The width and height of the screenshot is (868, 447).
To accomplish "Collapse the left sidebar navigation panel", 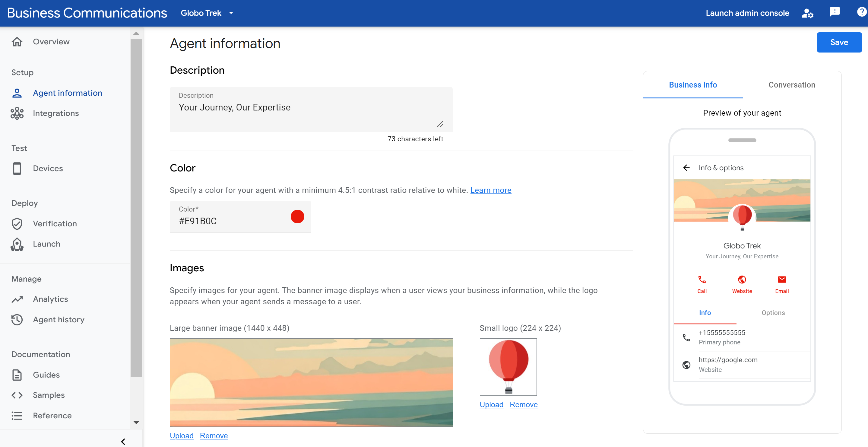I will (123, 441).
